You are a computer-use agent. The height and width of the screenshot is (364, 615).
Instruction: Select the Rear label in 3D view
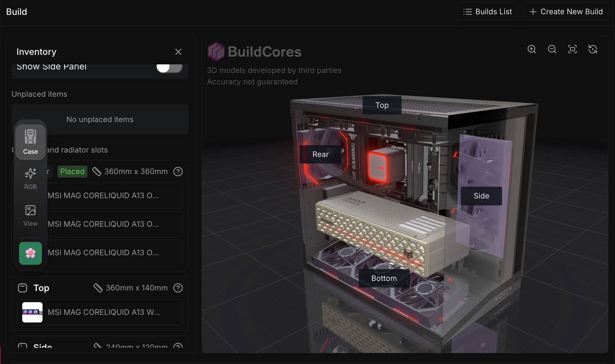point(321,154)
